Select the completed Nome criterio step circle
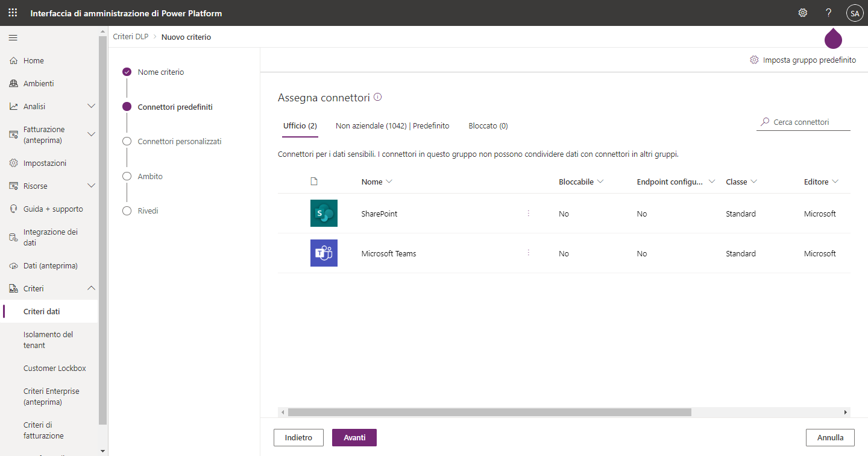Screen dimensions: 868x456 [x=127, y=72]
